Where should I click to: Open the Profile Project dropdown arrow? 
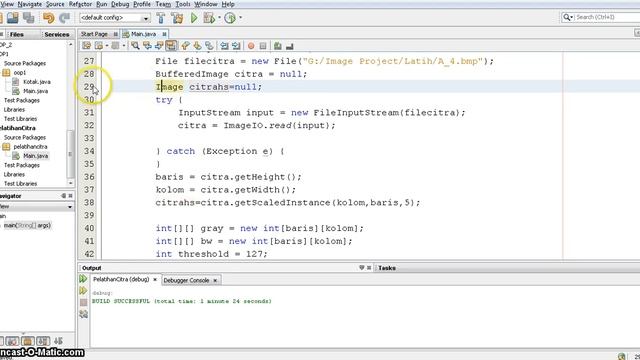[240, 18]
